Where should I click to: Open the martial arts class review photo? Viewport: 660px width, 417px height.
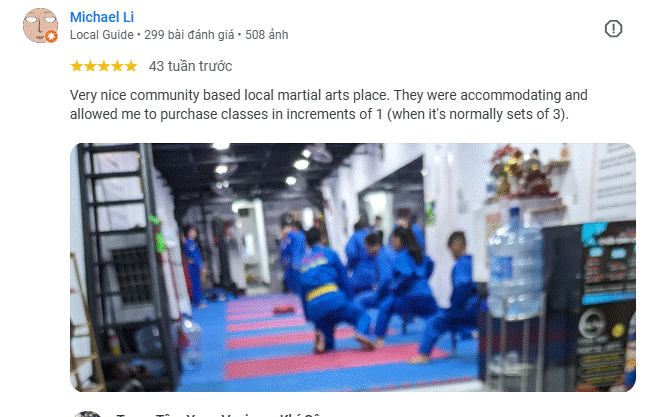(x=353, y=268)
